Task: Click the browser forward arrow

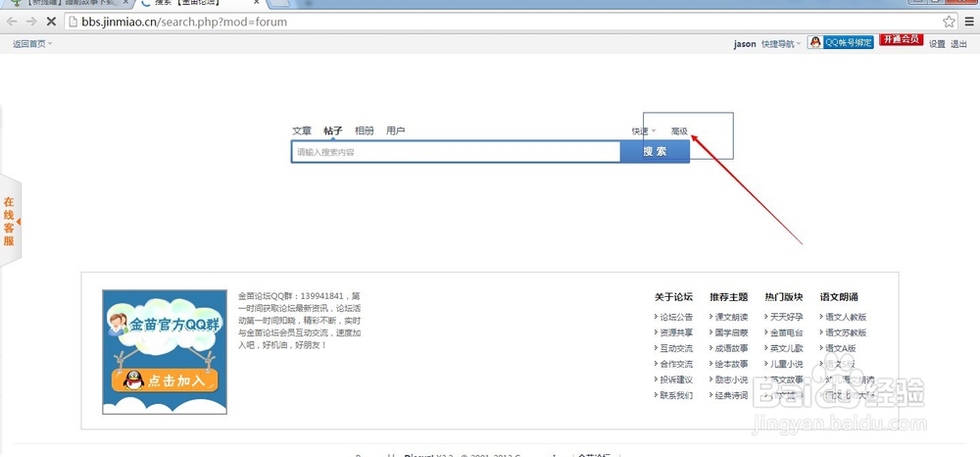Action: pyautogui.click(x=31, y=22)
